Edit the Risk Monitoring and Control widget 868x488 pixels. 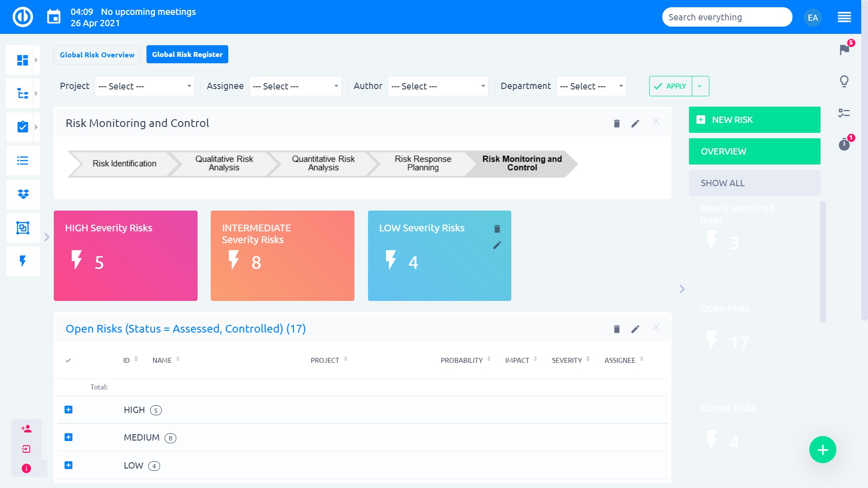tap(635, 123)
